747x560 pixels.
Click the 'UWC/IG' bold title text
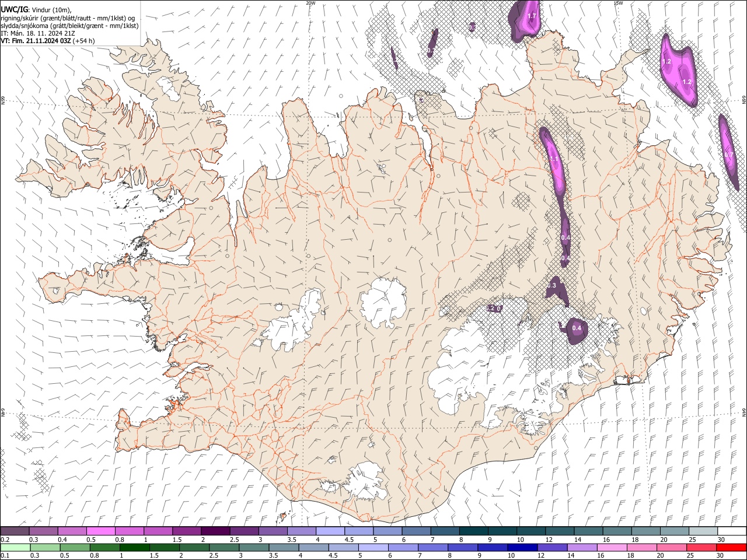pyautogui.click(x=13, y=9)
